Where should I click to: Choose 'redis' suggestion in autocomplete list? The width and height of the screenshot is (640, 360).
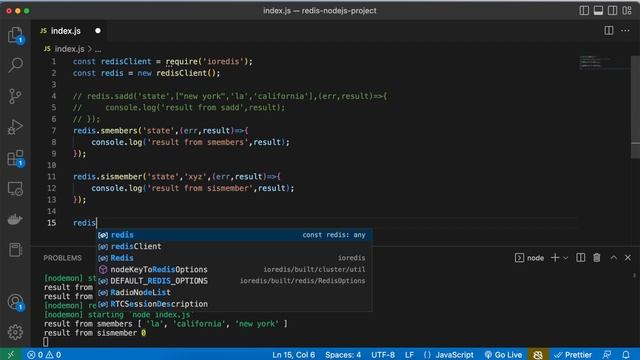pyautogui.click(x=234, y=235)
